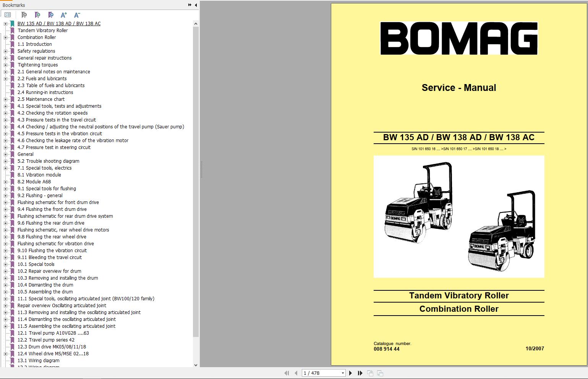This screenshot has height=379, width=588.
Task: Open 11.4 Dismantling the oscillating articulated joint
Action: pos(66,319)
